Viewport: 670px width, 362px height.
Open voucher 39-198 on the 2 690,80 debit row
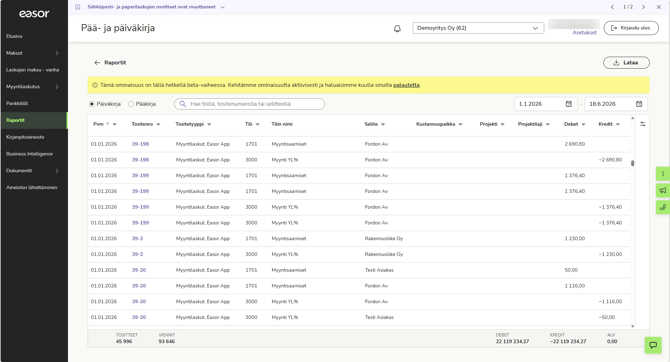(x=140, y=144)
